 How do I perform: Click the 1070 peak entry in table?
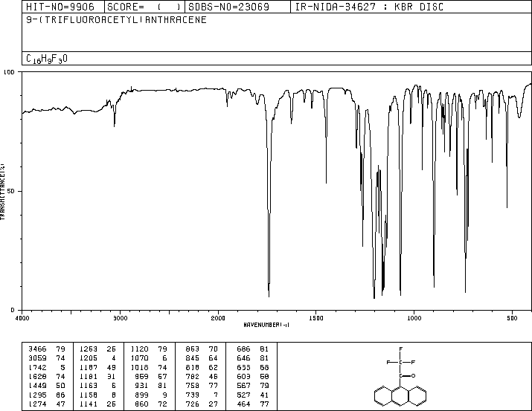click(150, 358)
